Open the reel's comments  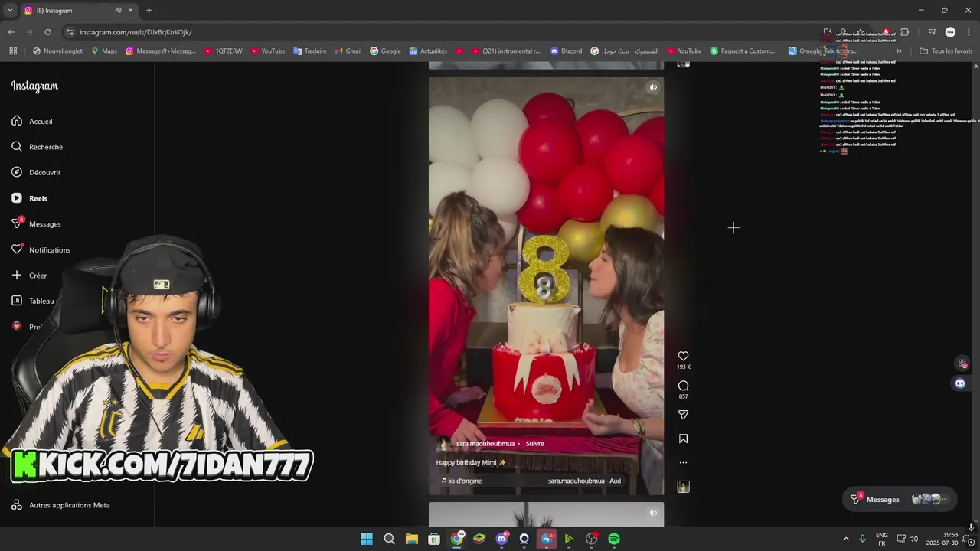[x=683, y=386]
